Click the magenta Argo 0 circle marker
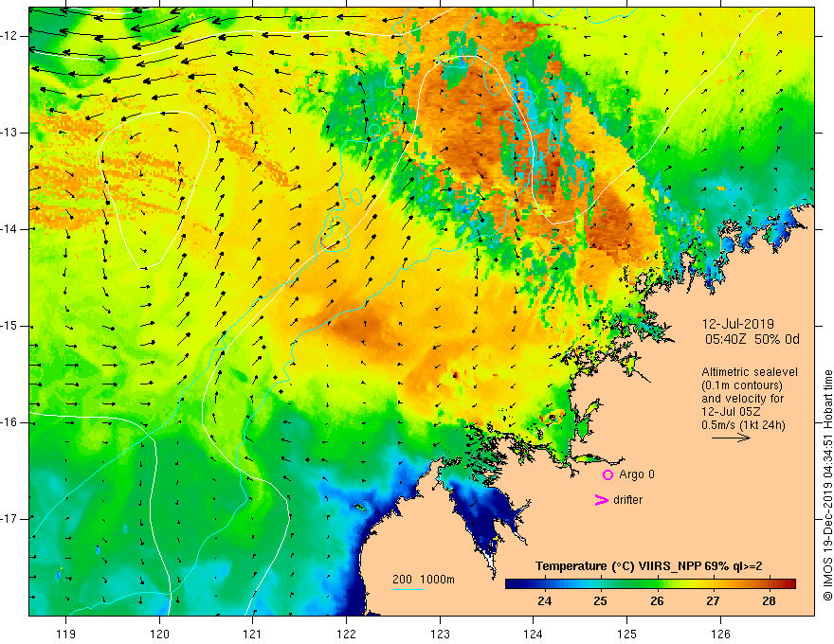 pos(607,475)
